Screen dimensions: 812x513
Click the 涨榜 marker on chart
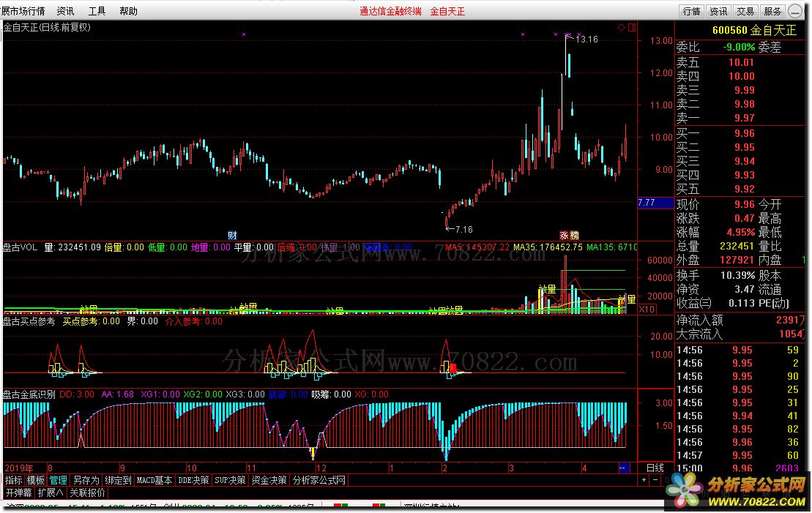(x=569, y=235)
